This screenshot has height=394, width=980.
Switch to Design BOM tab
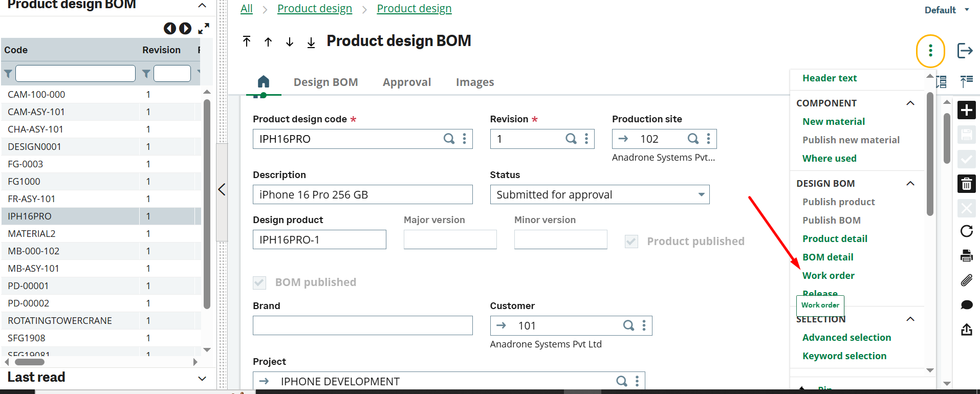click(x=325, y=82)
